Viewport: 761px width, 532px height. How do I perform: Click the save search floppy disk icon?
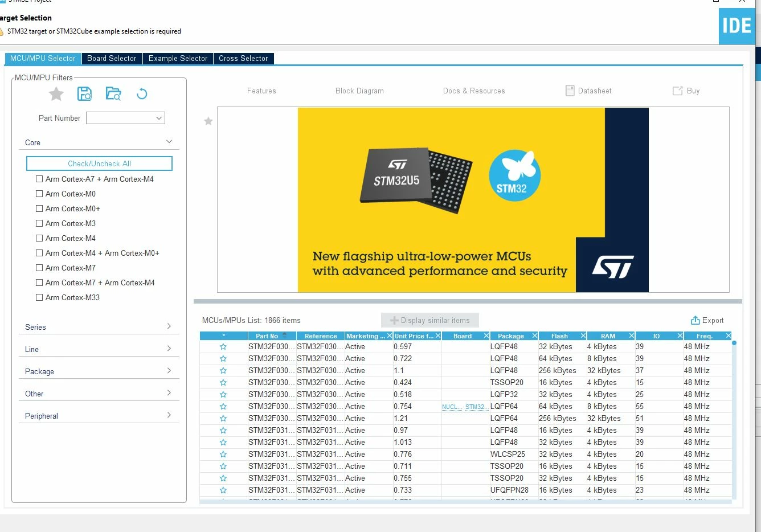coord(84,94)
